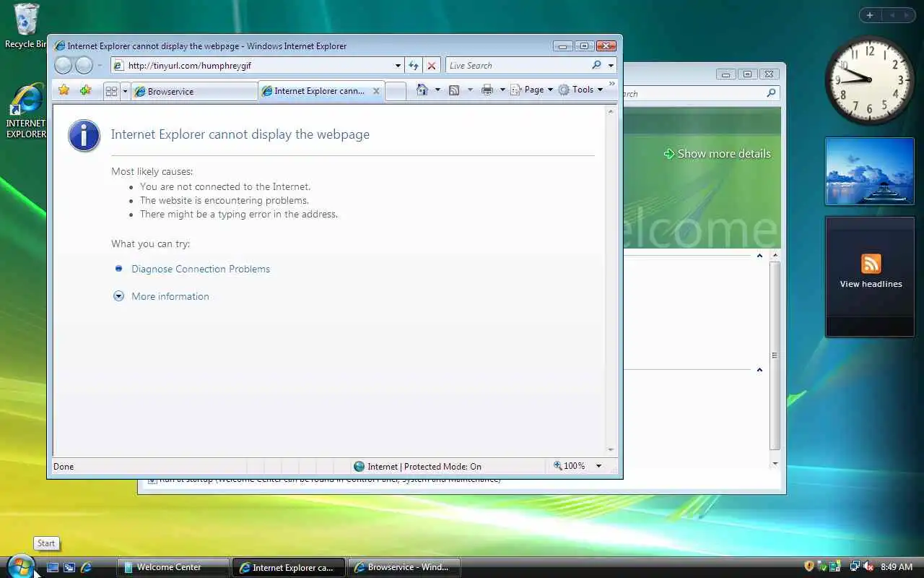Click the RSS Feeds toolbar icon
The image size is (924, 578).
[x=454, y=90]
